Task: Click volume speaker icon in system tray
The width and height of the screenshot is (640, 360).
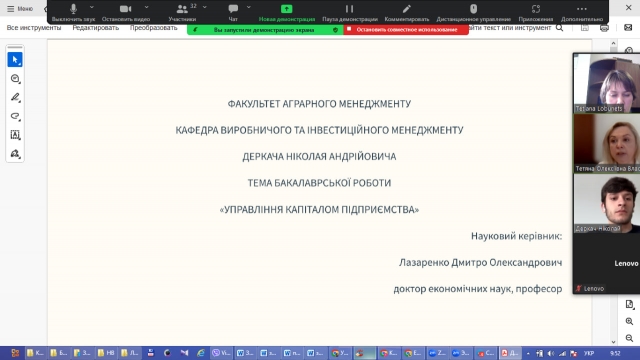Action: [551, 353]
